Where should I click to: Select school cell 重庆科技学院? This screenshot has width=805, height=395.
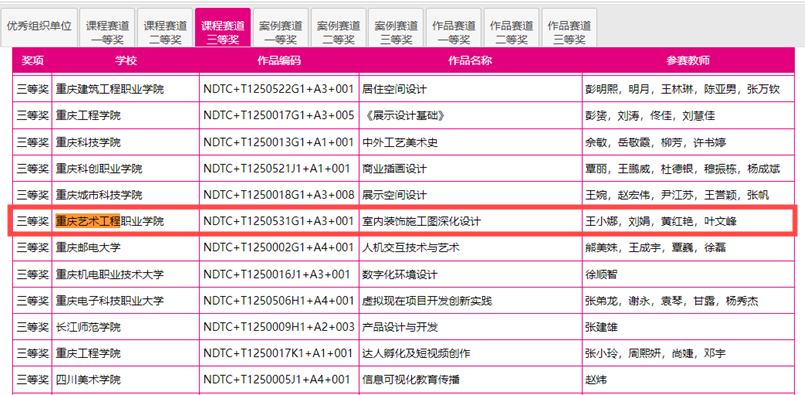(126, 142)
